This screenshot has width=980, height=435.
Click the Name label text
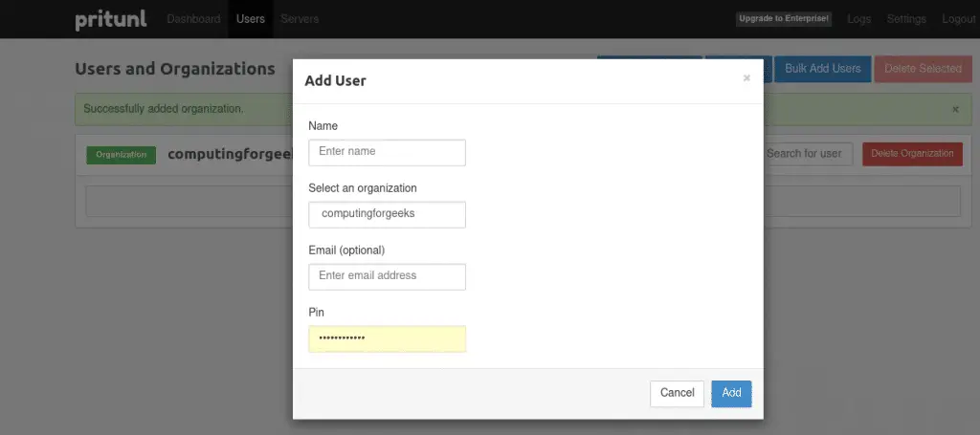pyautogui.click(x=323, y=126)
